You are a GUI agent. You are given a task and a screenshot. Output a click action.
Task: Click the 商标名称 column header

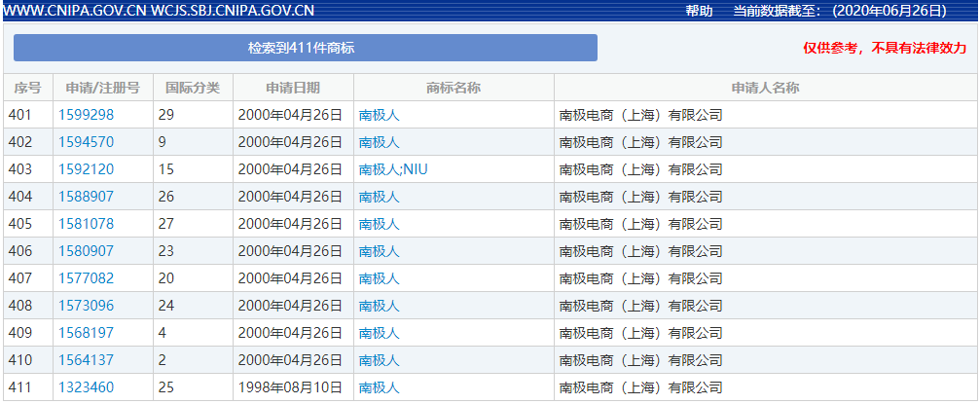pos(454,88)
